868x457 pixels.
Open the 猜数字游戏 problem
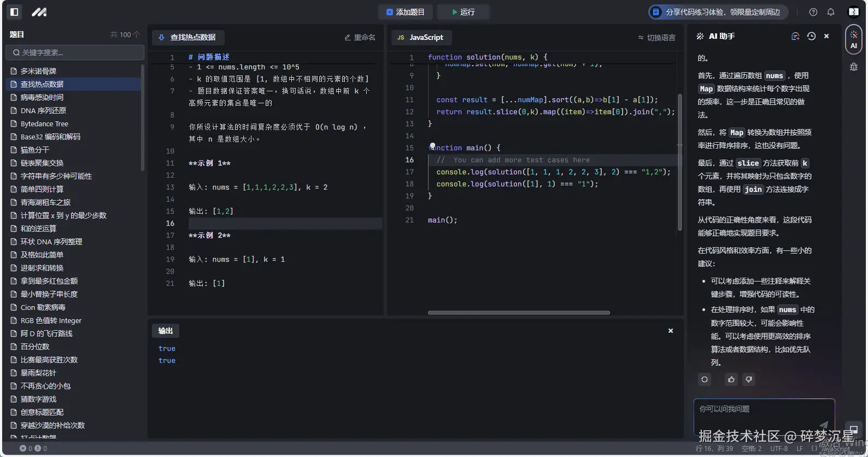coord(73,399)
